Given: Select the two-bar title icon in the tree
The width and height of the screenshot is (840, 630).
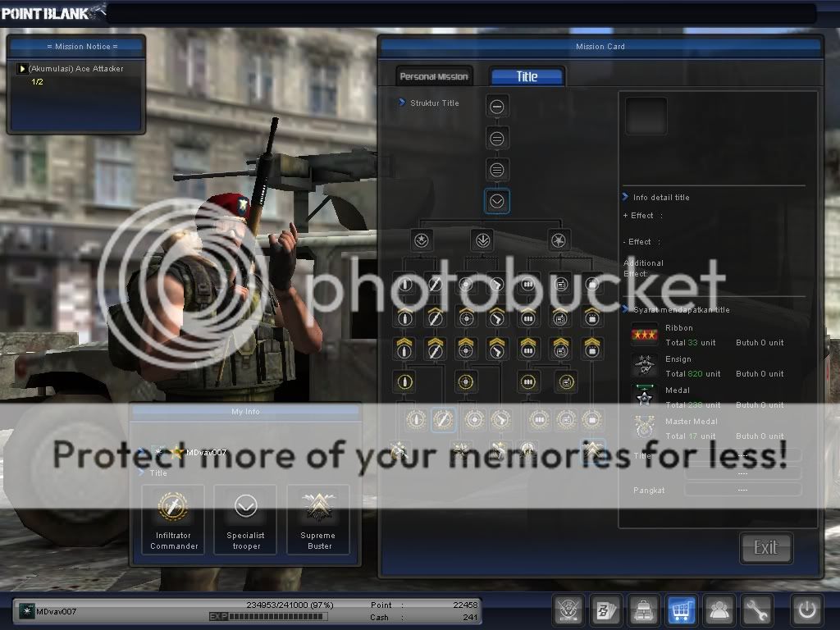Looking at the screenshot, I should point(496,139).
